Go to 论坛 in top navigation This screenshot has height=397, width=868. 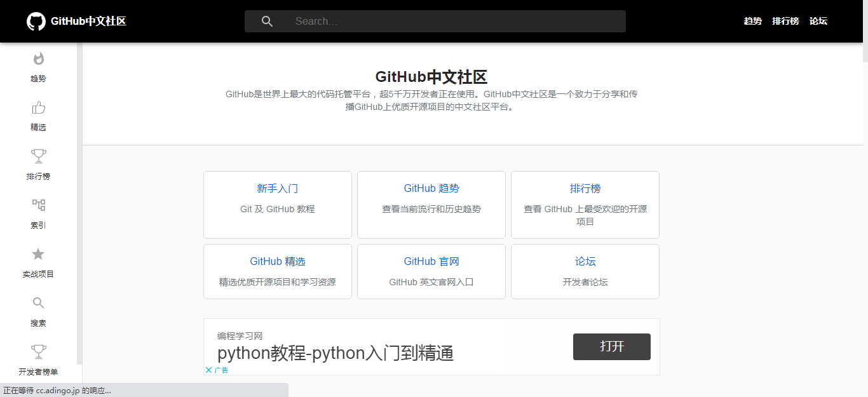click(x=818, y=21)
